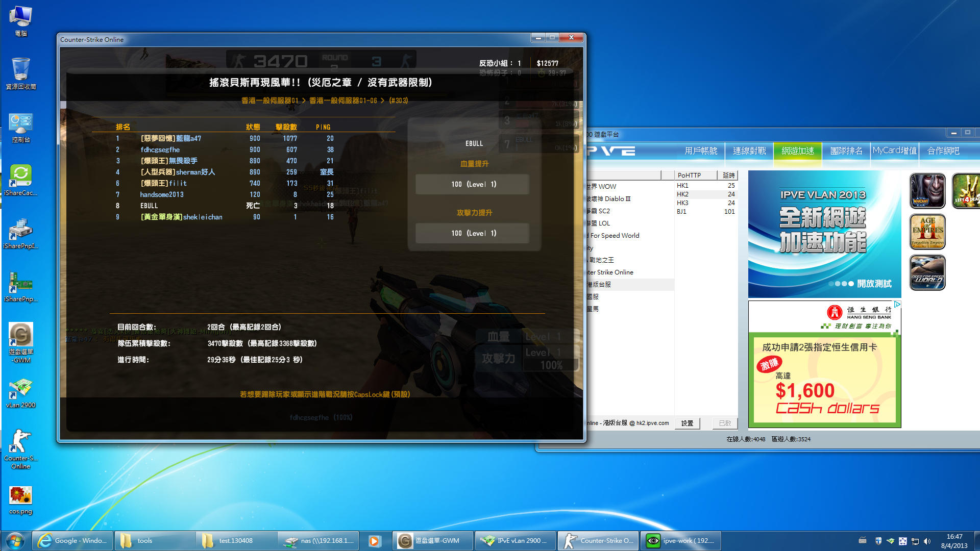
Task: Click the 延時 column header to sort
Action: coord(728,175)
